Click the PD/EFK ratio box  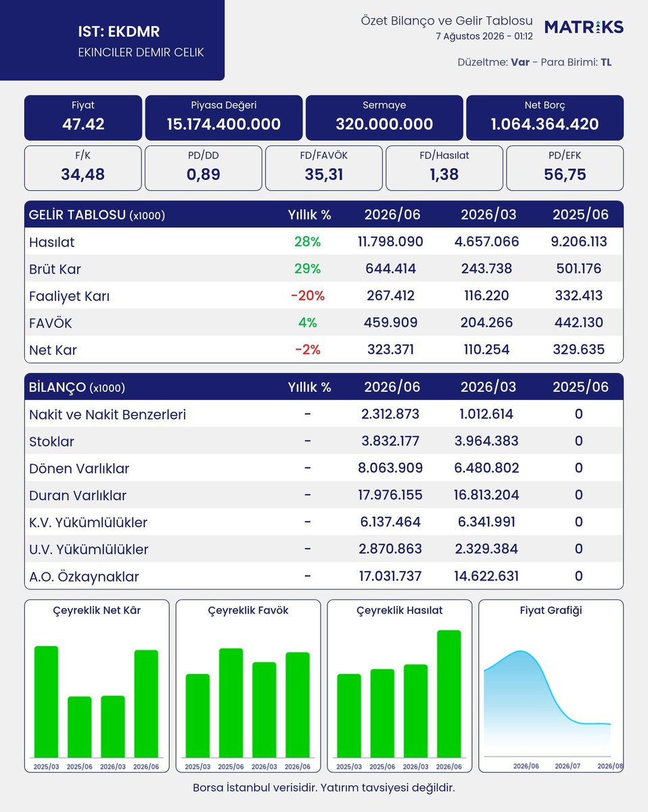(x=565, y=168)
